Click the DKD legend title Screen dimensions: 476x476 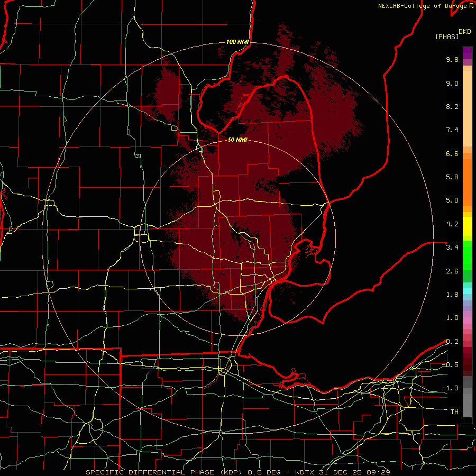(465, 32)
